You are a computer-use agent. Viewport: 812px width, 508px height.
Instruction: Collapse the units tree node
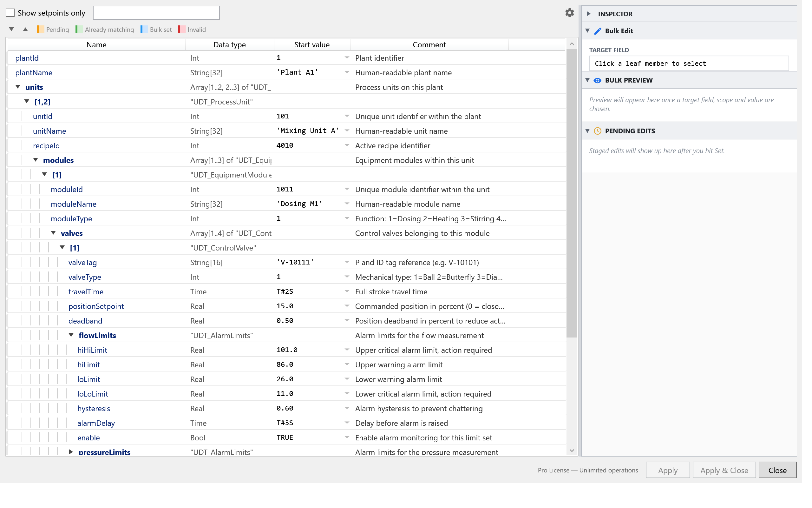tap(18, 87)
